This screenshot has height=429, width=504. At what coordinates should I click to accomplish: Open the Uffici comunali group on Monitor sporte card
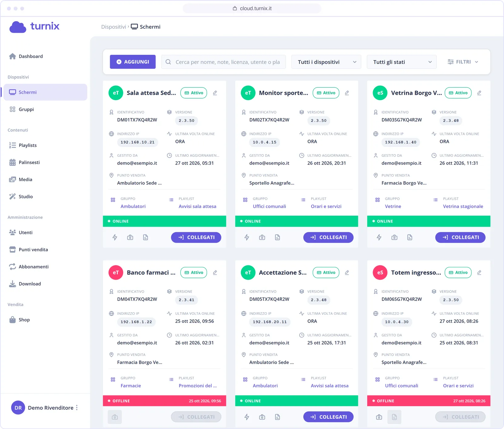click(x=269, y=206)
